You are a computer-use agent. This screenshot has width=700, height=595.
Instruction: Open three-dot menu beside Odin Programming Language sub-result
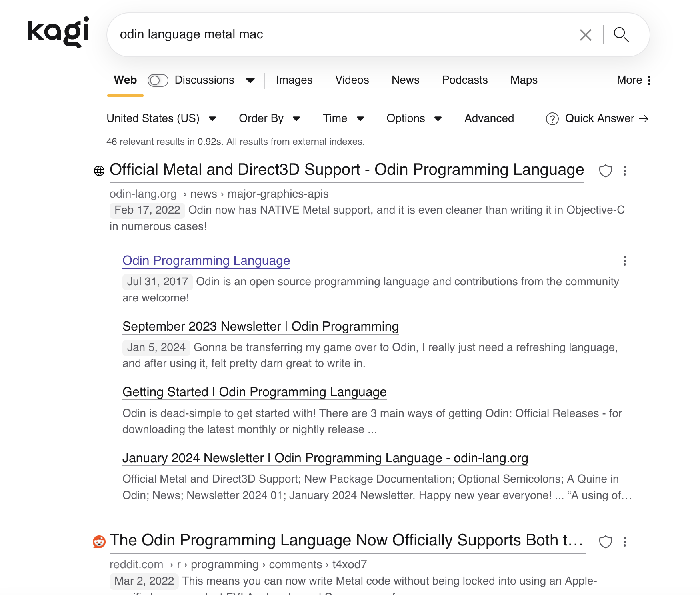pos(624,261)
